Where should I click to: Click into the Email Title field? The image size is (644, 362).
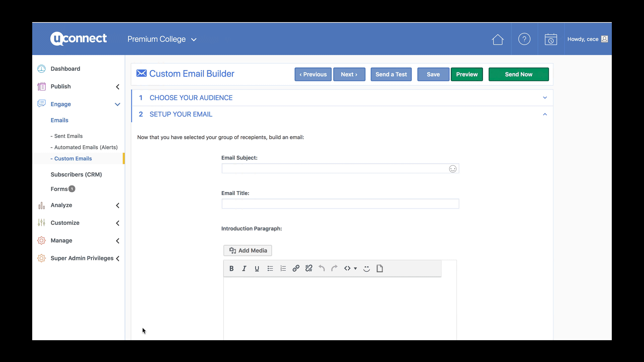pyautogui.click(x=340, y=204)
